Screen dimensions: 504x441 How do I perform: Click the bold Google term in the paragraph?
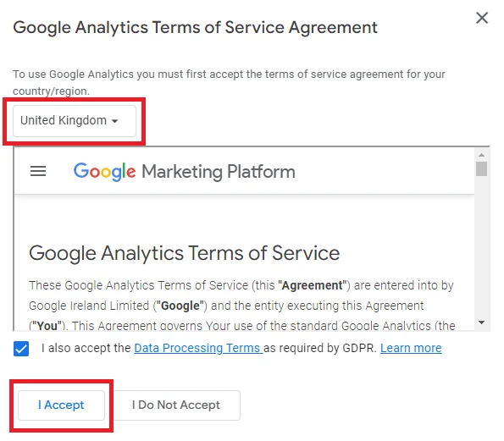180,306
